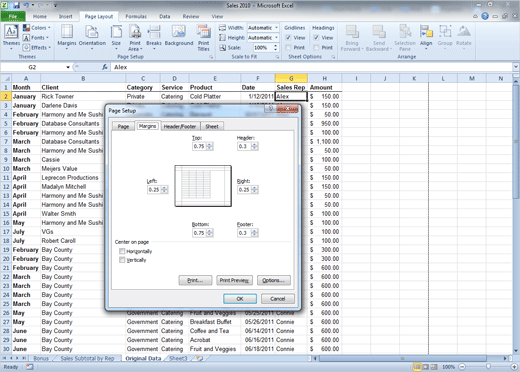Click the Print... button in dialog
520x372 pixels.
click(195, 280)
